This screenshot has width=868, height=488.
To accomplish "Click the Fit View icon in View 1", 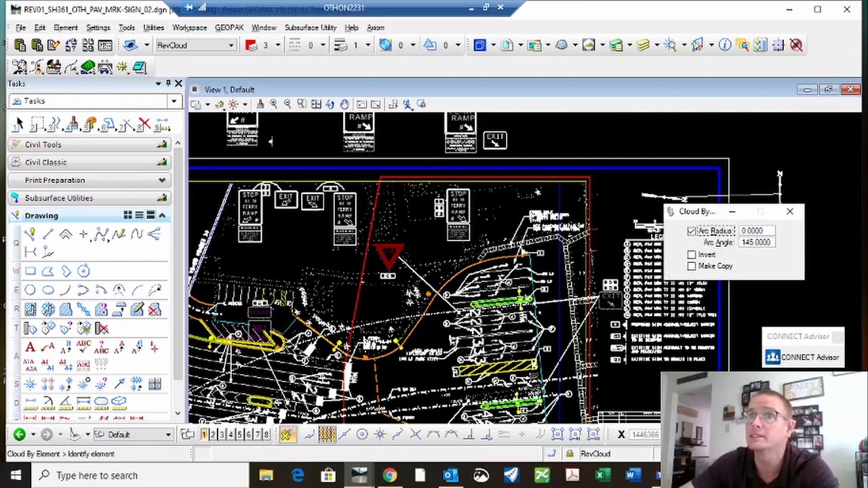I will click(x=316, y=104).
